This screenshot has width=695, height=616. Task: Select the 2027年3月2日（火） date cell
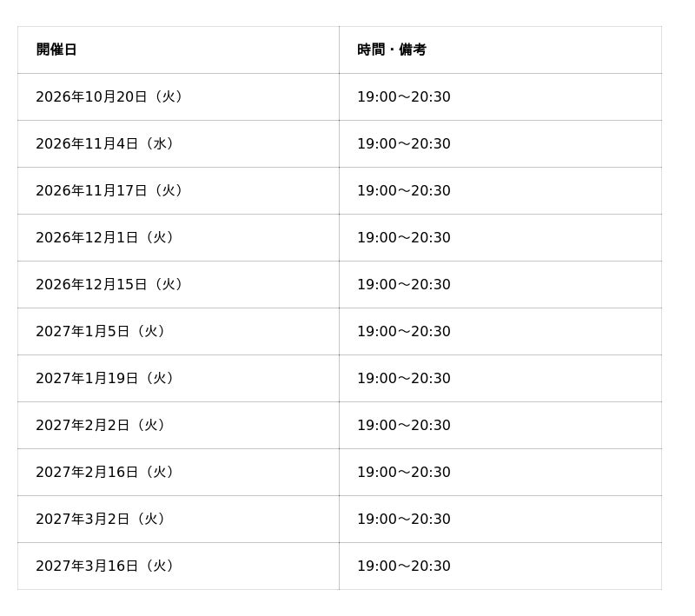tap(178, 520)
